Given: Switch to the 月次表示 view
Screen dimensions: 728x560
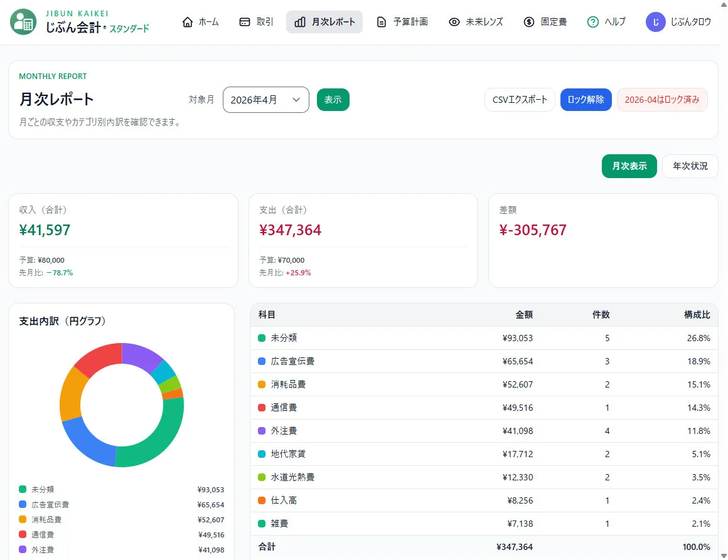Looking at the screenshot, I should point(629,166).
